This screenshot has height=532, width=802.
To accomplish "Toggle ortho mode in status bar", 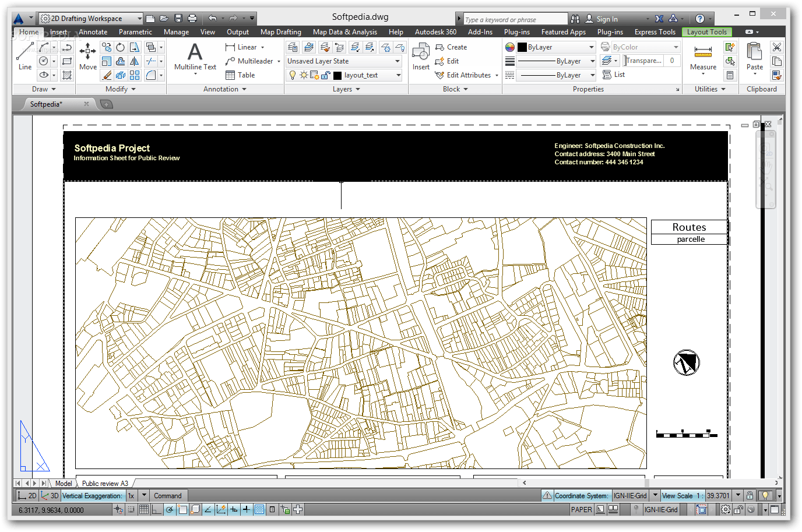I will 156,509.
